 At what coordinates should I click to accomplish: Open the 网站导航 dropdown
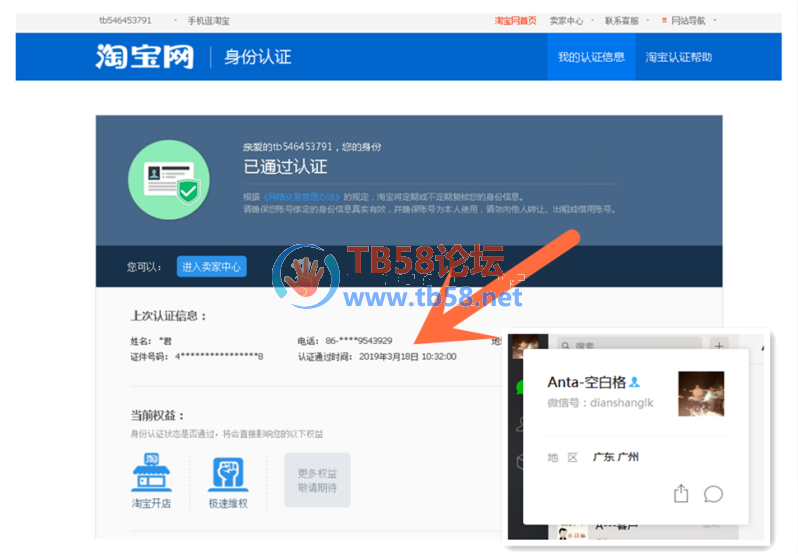[692, 20]
